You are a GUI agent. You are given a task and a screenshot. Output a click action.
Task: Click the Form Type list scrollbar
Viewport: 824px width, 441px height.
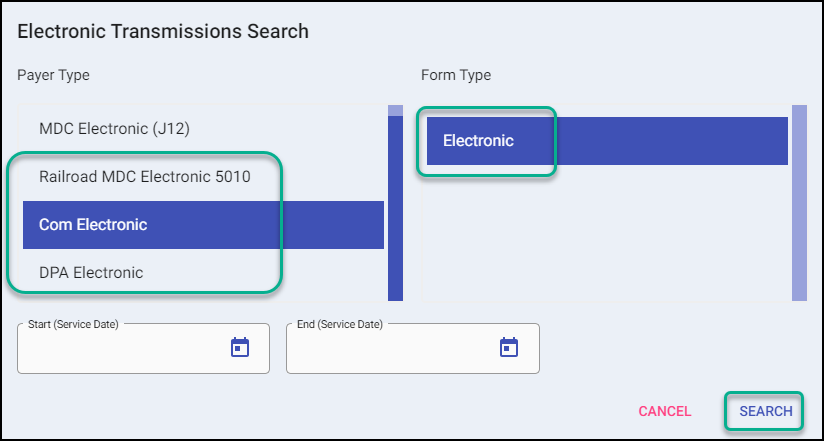799,202
